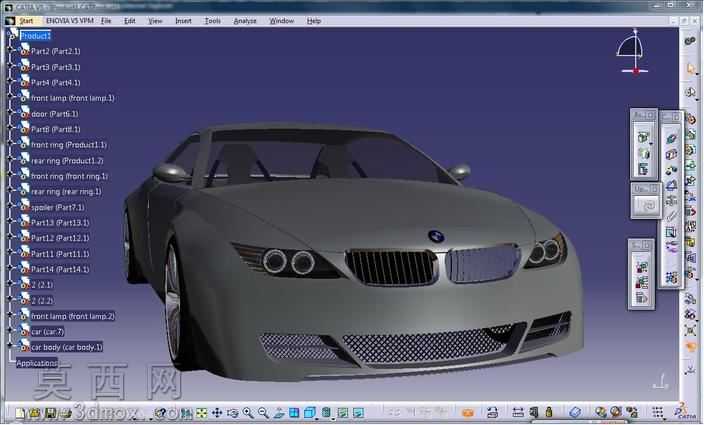
Task: Click the Zoom Out magnifier
Action: (264, 413)
